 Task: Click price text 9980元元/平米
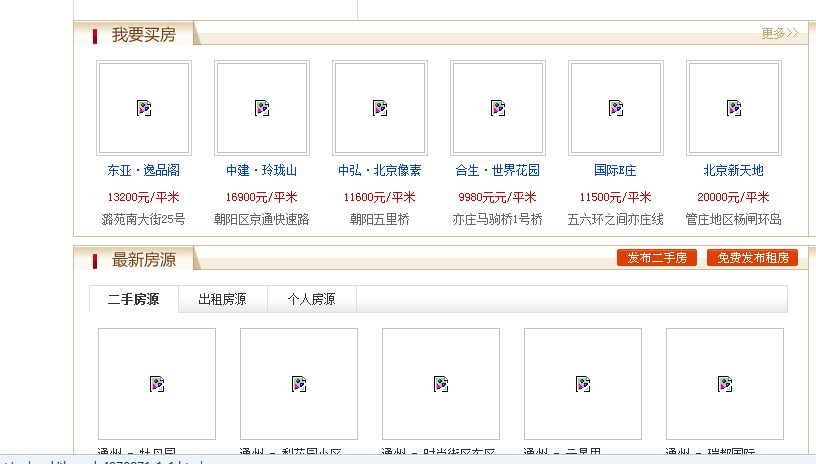point(498,197)
